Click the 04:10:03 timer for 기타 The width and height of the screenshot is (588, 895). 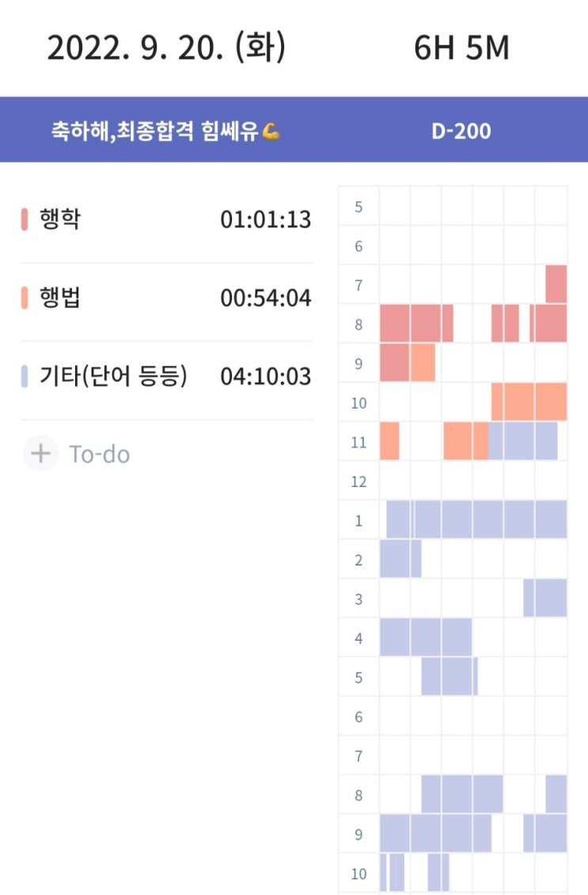coord(265,377)
